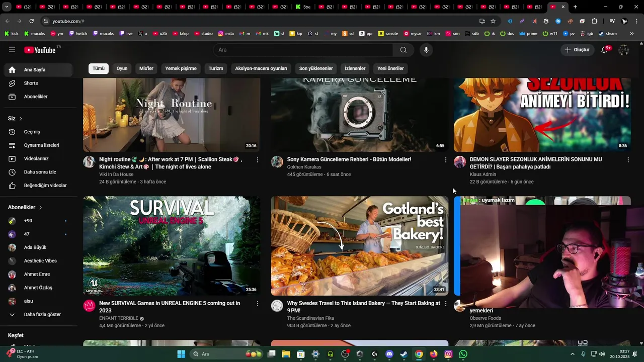This screenshot has height=362, width=644.
Task: Expand the Siz section chevron
Action: (21, 119)
